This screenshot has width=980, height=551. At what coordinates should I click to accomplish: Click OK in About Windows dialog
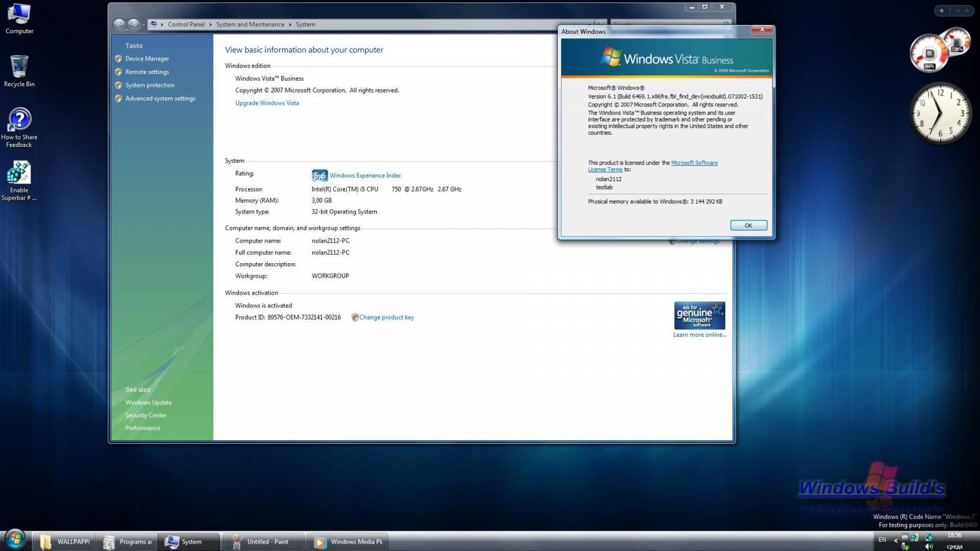(x=748, y=225)
